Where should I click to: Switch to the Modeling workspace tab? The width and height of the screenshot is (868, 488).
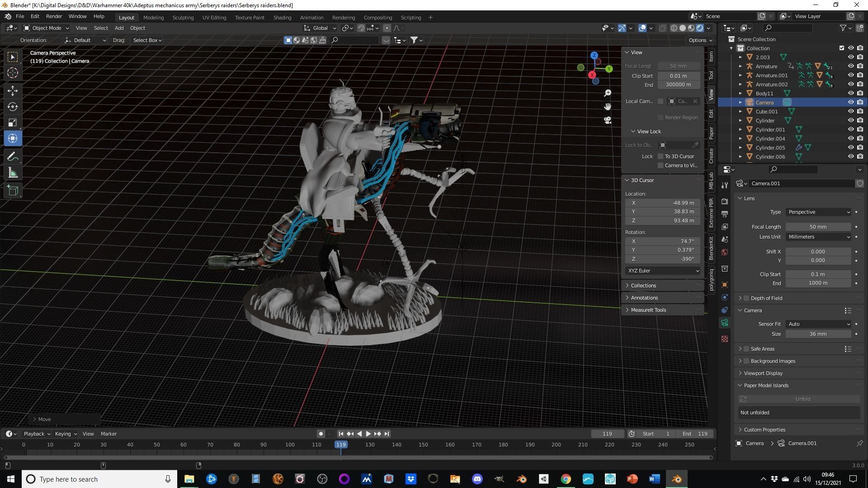[153, 18]
